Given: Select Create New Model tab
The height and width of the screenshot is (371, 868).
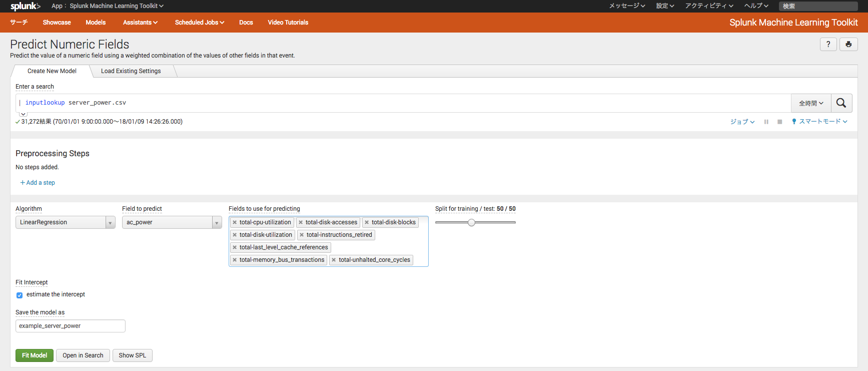Looking at the screenshot, I should tap(52, 71).
